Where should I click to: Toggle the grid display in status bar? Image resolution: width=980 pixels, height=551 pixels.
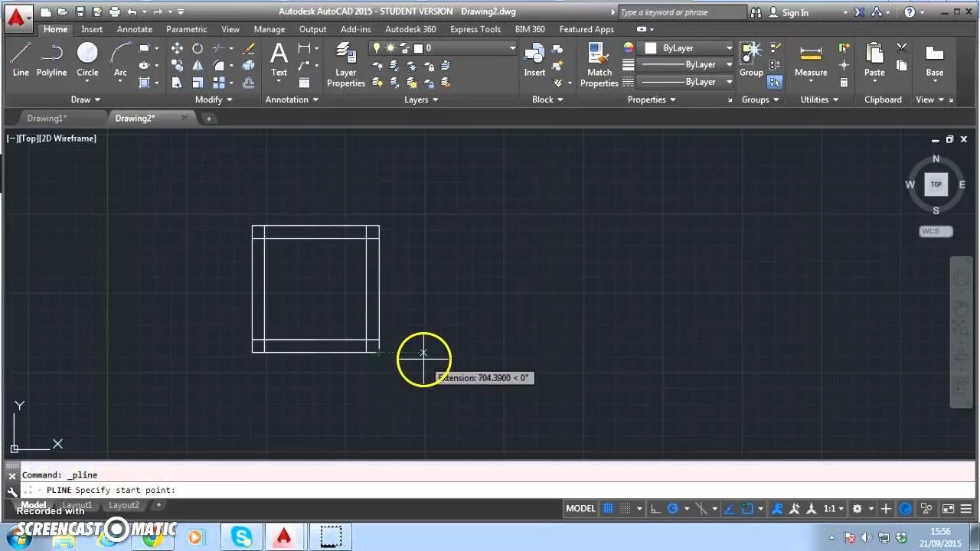pos(609,508)
